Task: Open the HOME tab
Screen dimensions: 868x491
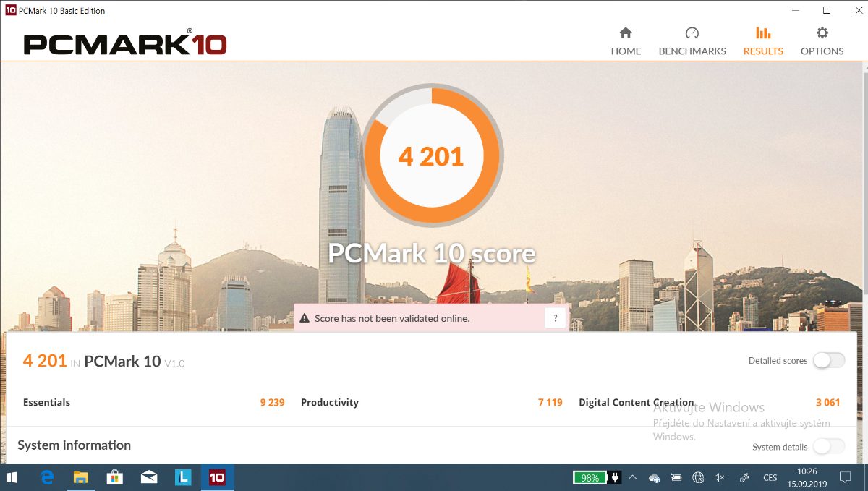Action: (626, 41)
